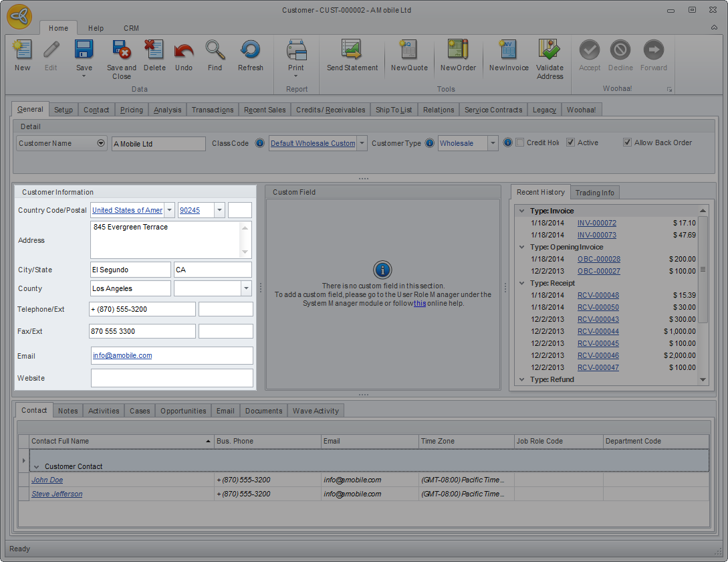Screen dimensions: 728x562
Task: Click the Delete icon in ribbon
Action: (154, 51)
